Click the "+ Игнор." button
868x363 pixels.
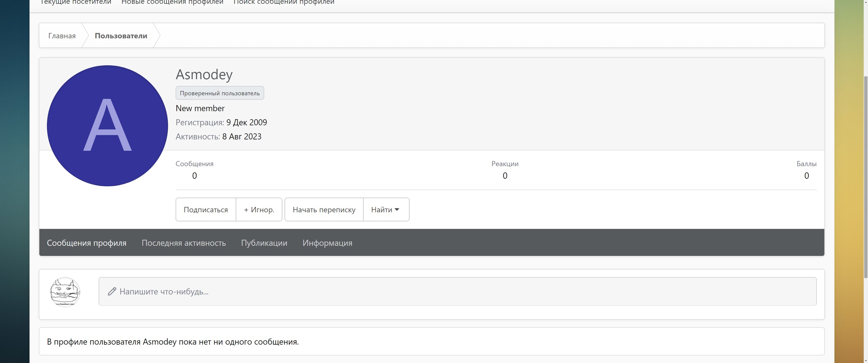click(x=259, y=210)
